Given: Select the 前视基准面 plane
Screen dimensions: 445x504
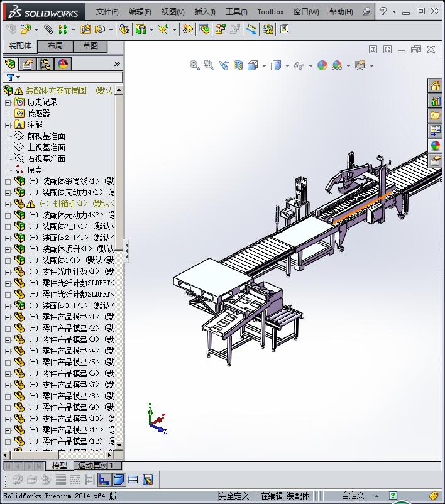Looking at the screenshot, I should pos(47,136).
